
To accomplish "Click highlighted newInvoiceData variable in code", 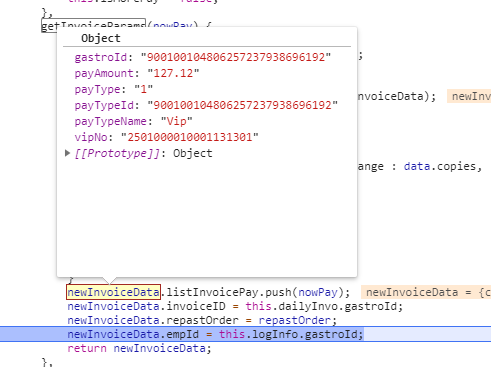I will pyautogui.click(x=113, y=292).
